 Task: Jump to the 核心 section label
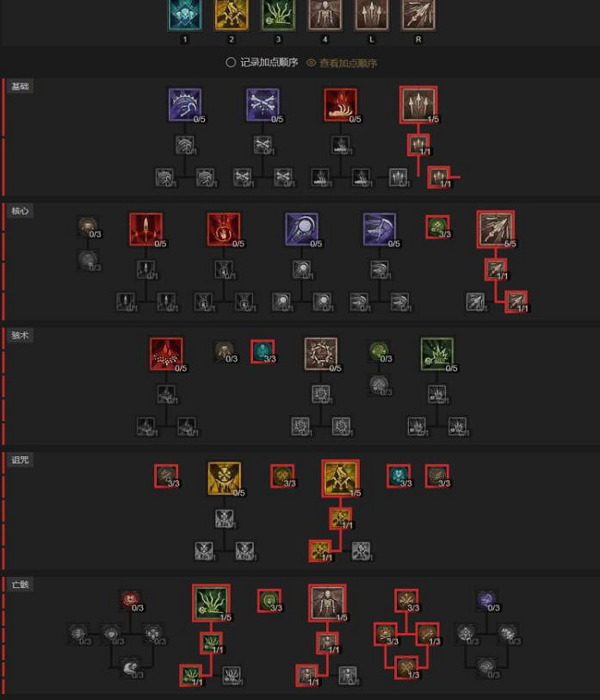(x=20, y=211)
